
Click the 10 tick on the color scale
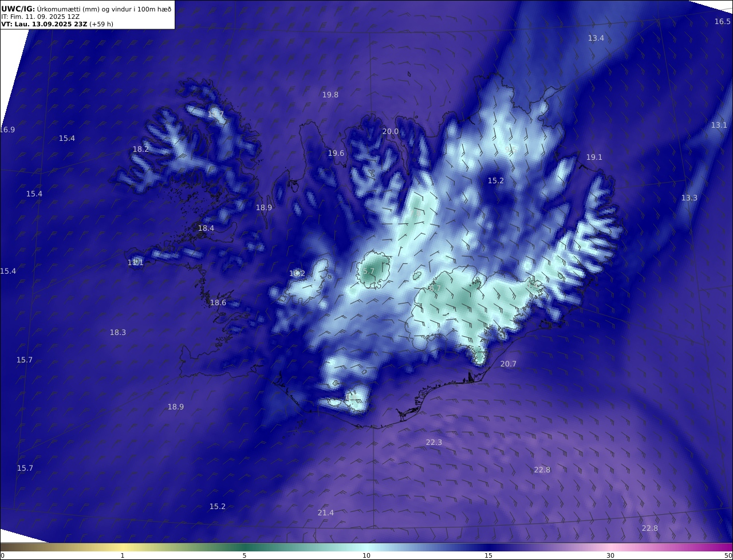pyautogui.click(x=366, y=555)
